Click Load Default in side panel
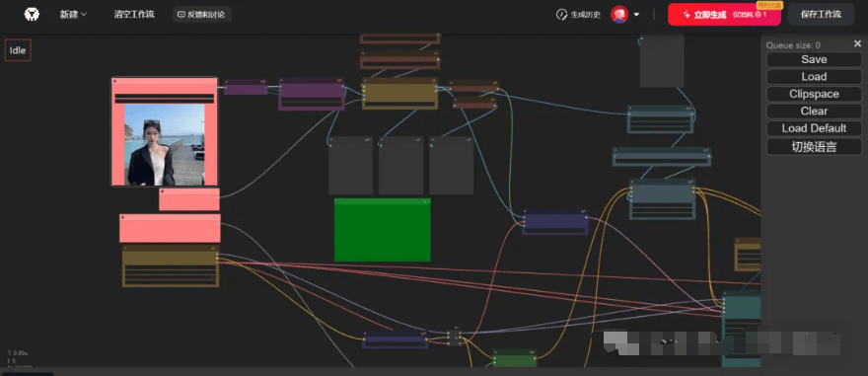Viewport: 868px width, 376px height. (814, 128)
